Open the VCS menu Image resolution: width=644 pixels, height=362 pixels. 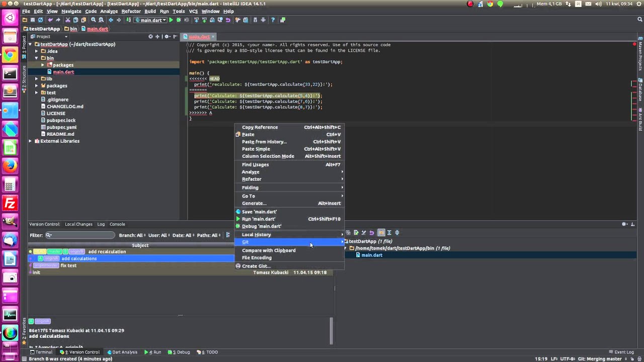(193, 11)
